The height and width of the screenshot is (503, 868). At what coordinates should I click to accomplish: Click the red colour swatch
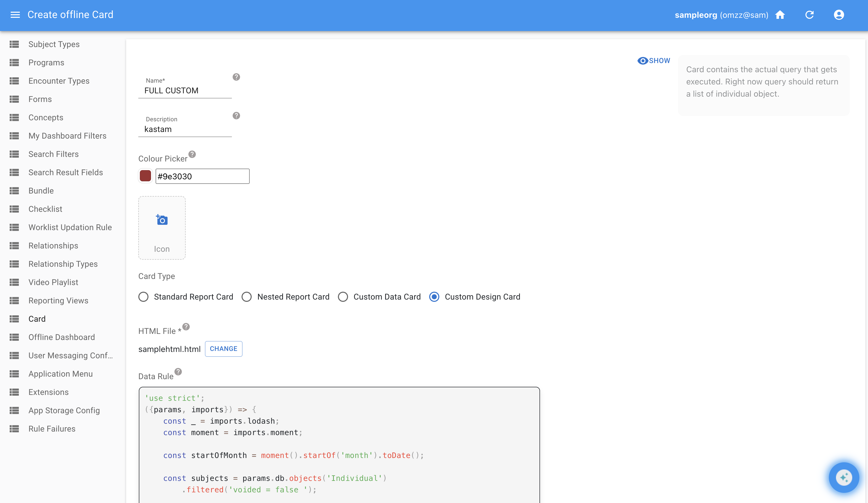tap(145, 176)
